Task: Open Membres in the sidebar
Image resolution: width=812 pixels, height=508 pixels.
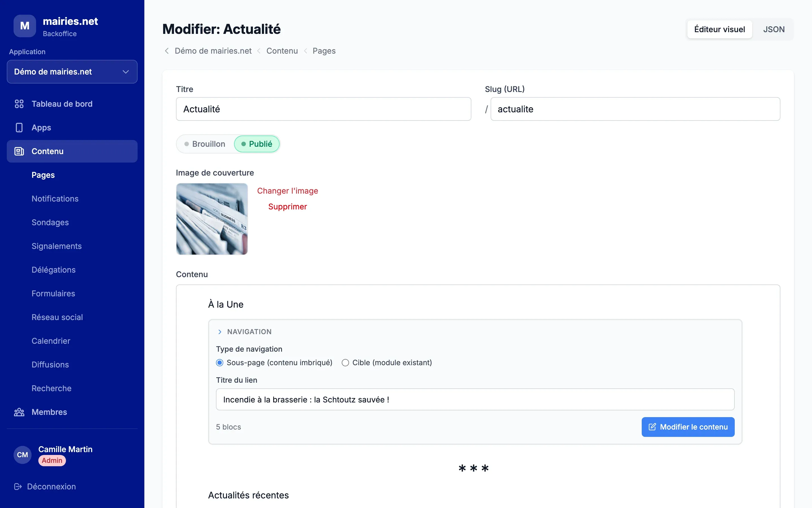Action: (x=72, y=412)
